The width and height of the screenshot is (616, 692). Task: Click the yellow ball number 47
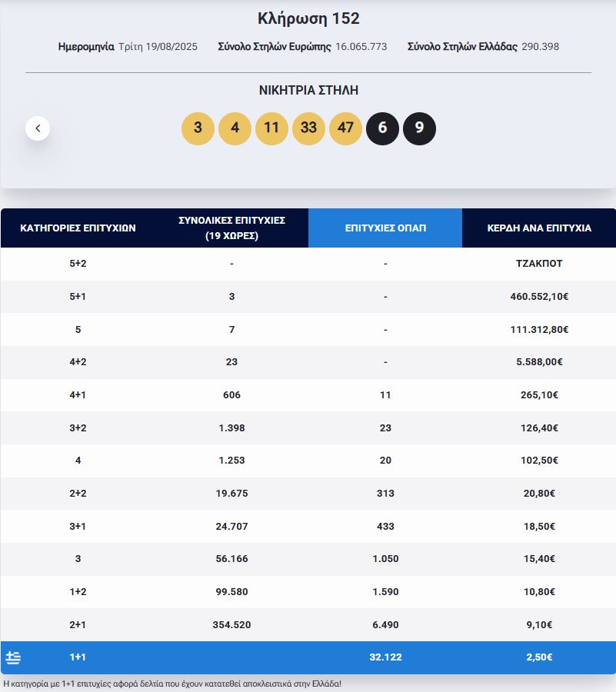(345, 128)
